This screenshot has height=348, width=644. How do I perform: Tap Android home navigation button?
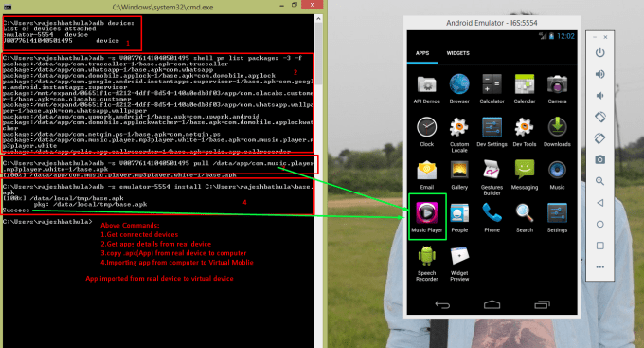point(492,304)
